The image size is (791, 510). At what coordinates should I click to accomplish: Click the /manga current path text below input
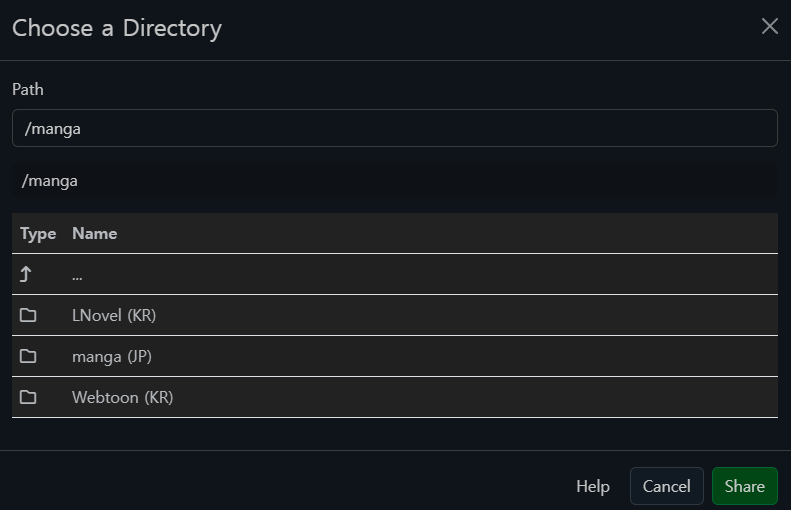pos(50,181)
